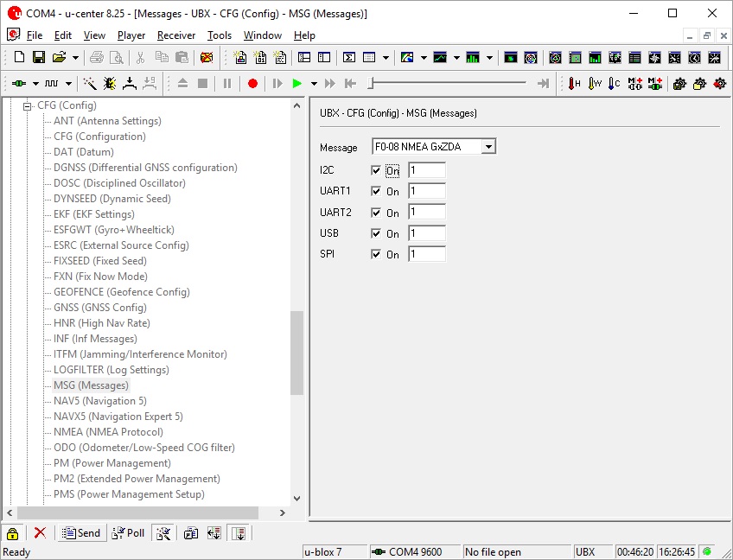Open the green histogram view icon
Screen dimensions: 733x560
473,57
